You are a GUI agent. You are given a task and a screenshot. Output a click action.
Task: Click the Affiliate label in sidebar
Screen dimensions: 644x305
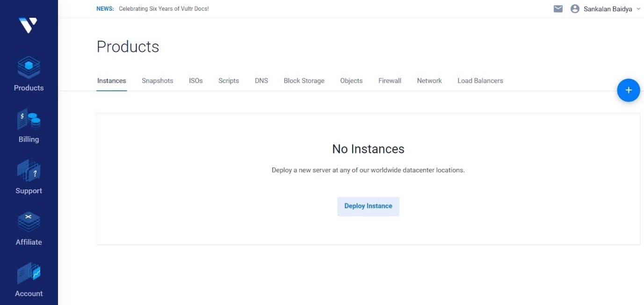coord(29,242)
